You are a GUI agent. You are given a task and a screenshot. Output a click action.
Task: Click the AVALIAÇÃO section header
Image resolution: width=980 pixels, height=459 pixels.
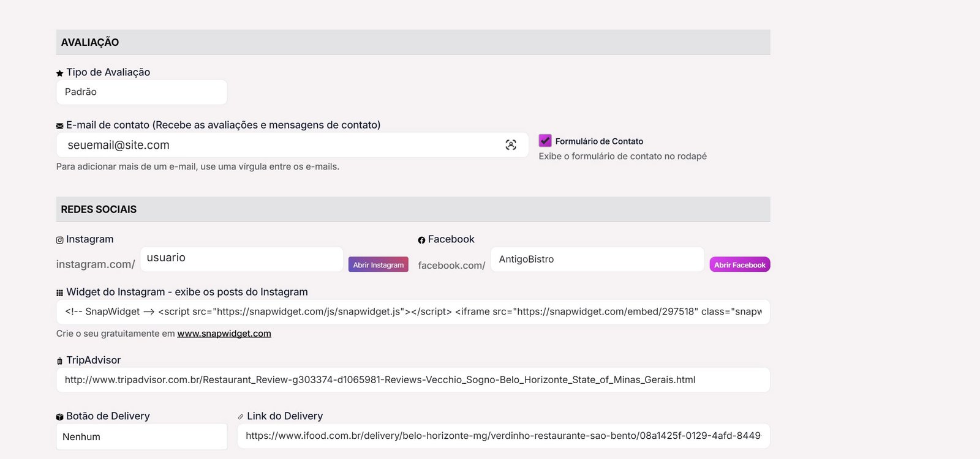[x=413, y=42]
